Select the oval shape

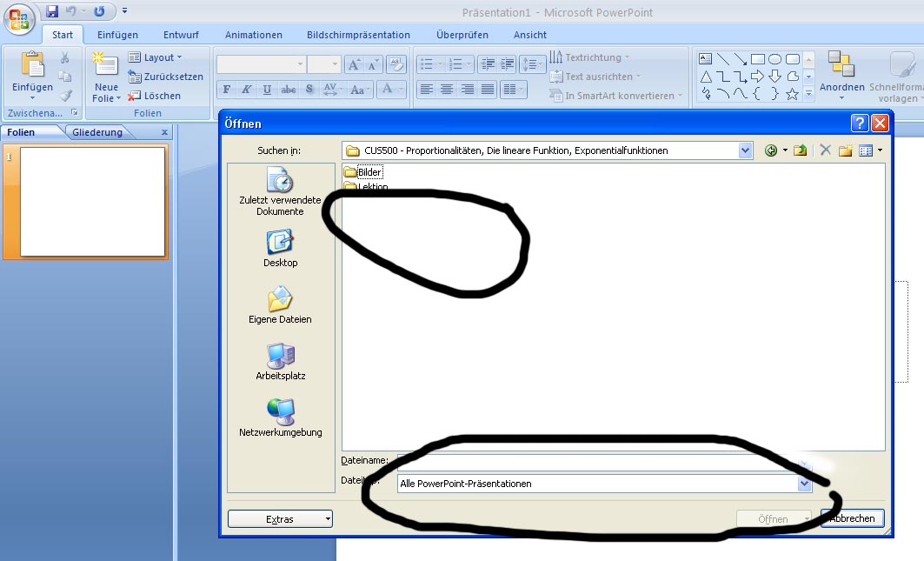click(774, 58)
